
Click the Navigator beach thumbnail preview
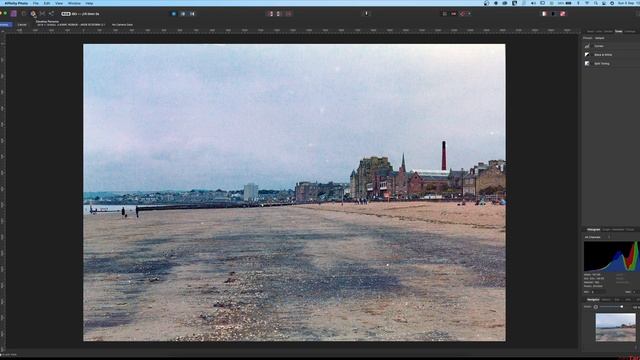click(x=615, y=327)
